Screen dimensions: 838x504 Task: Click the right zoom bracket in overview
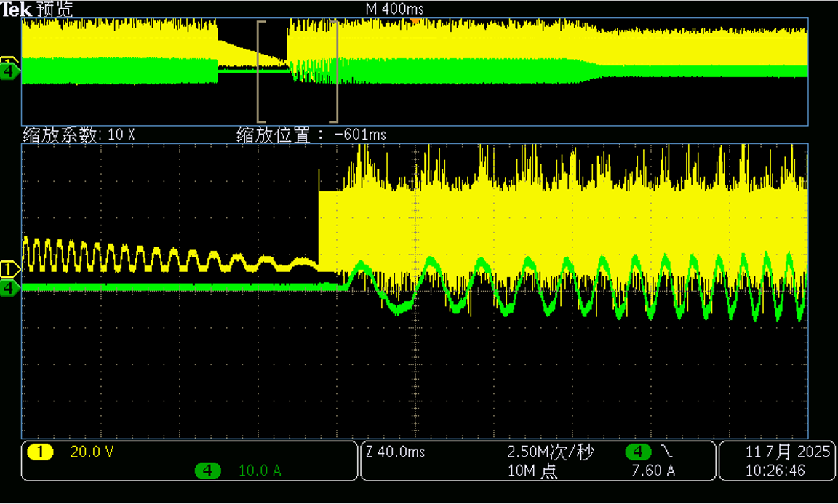tap(336, 71)
